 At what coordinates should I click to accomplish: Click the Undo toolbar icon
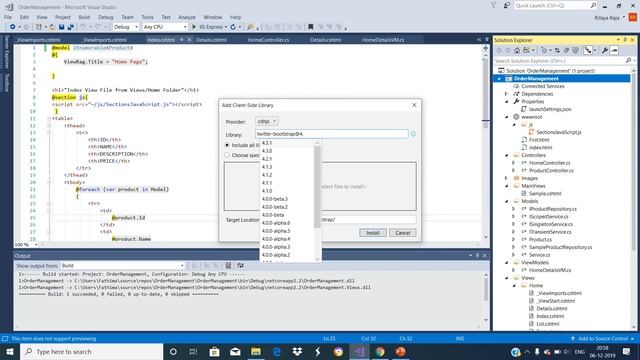(x=83, y=27)
